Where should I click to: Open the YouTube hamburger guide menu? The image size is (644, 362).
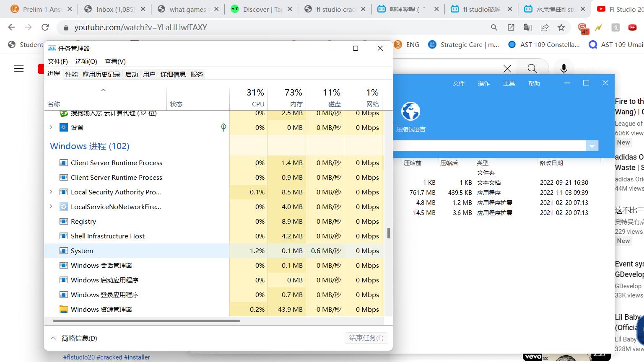(x=19, y=68)
